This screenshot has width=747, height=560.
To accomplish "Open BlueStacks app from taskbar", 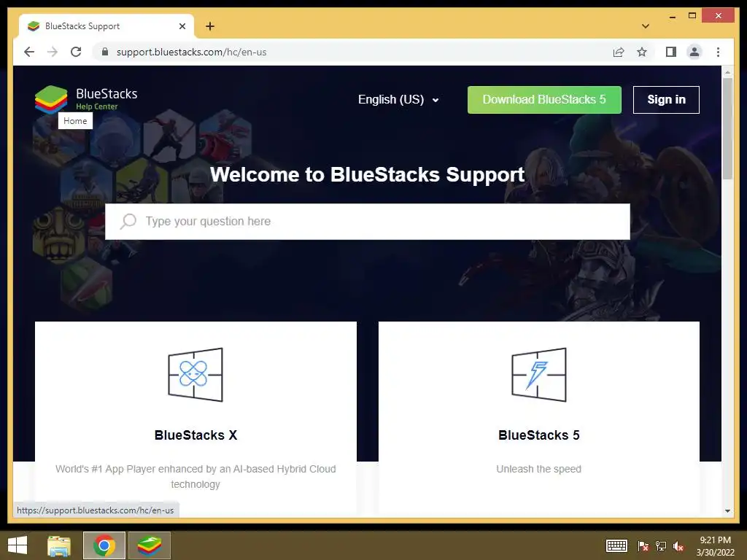I will click(149, 545).
